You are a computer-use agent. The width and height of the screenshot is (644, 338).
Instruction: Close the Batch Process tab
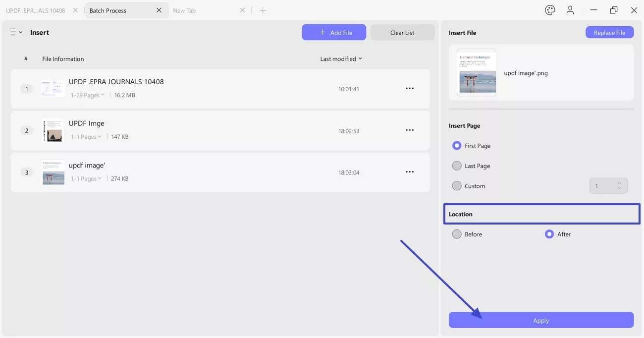coord(159,10)
